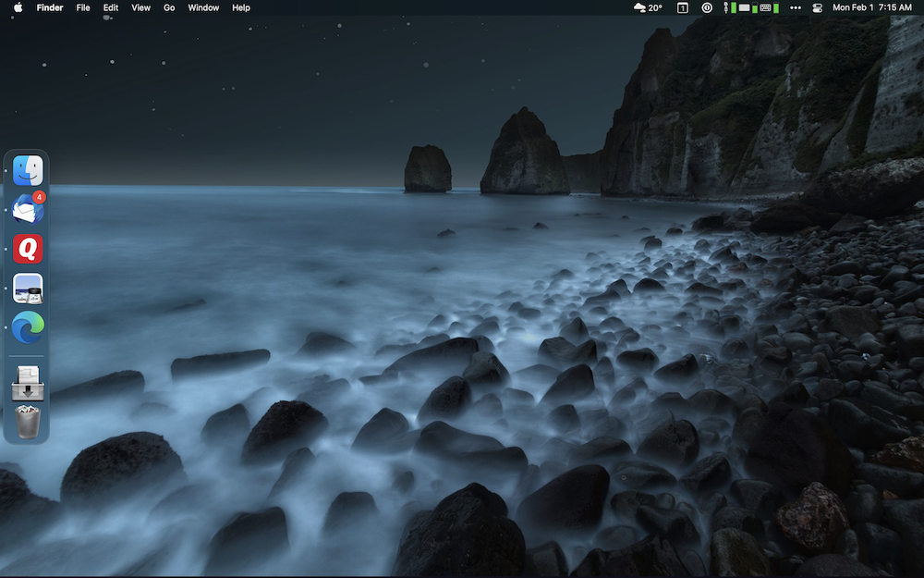This screenshot has width=924, height=578.
Task: Open the Finder menu
Action: tap(50, 7)
